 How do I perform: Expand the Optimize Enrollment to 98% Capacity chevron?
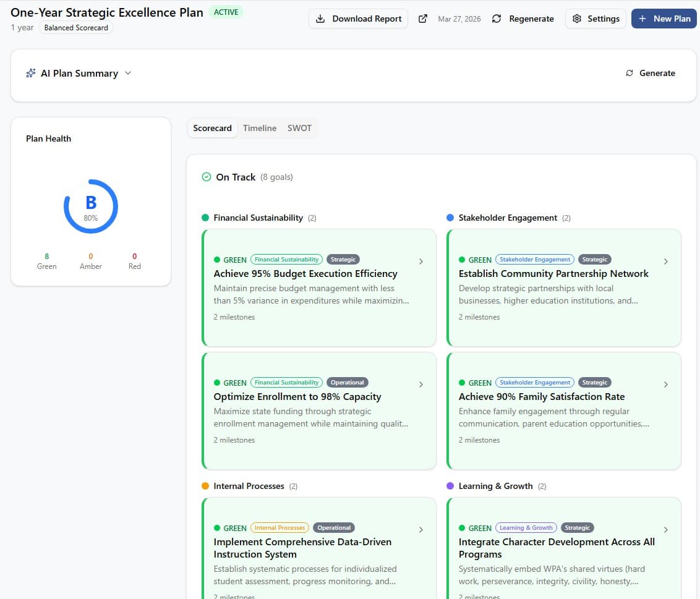(x=421, y=384)
